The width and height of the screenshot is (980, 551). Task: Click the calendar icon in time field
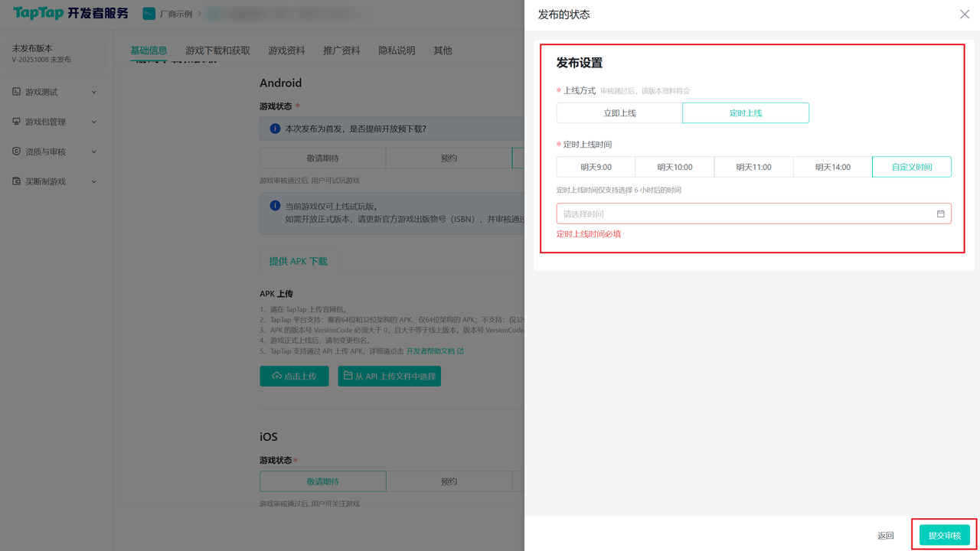[940, 214]
